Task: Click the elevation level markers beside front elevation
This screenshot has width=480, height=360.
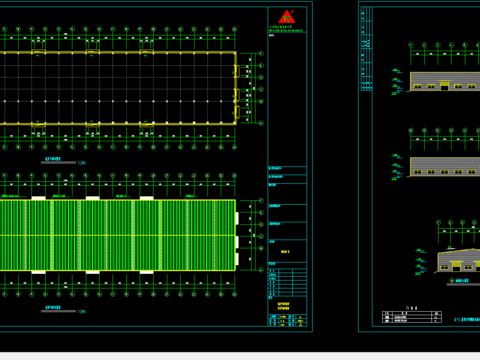Action: pos(396,82)
